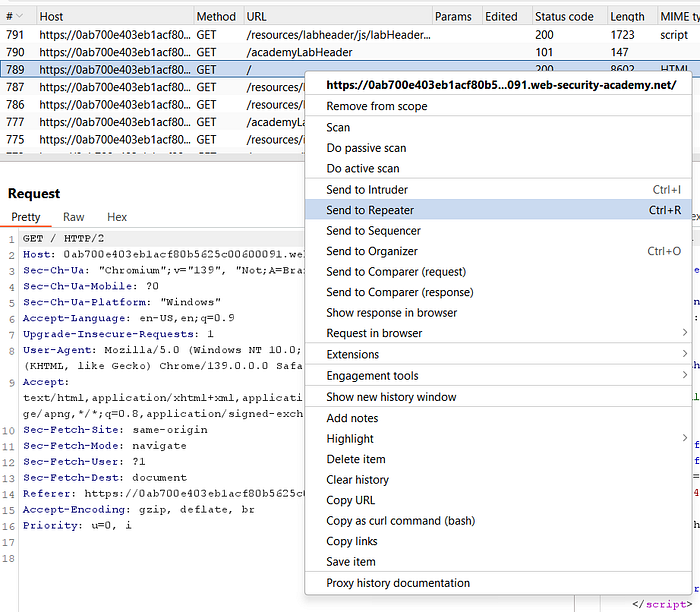
Task: Click the Request panel heading
Action: pyautogui.click(x=34, y=193)
